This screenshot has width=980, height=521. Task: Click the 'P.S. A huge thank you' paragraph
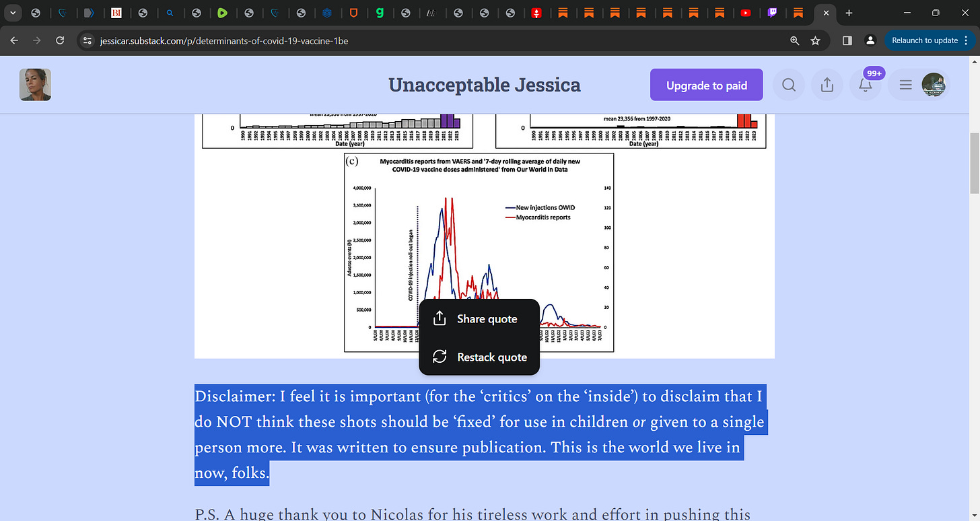(x=473, y=514)
